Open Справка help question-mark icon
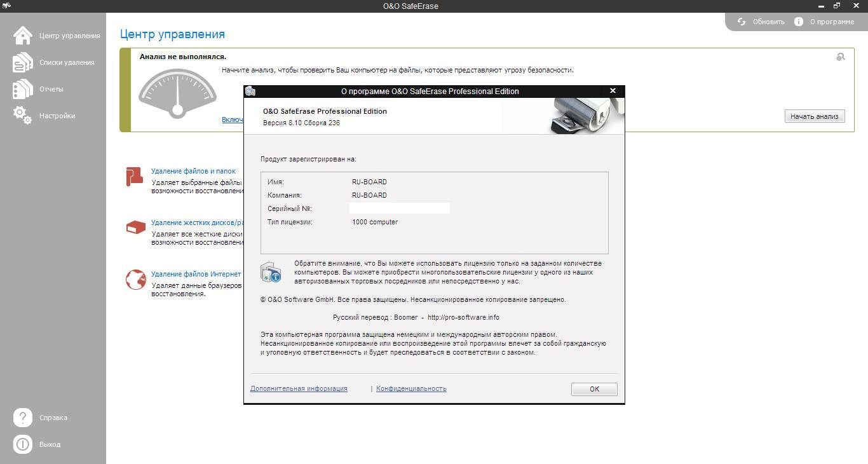The image size is (868, 464). point(23,418)
